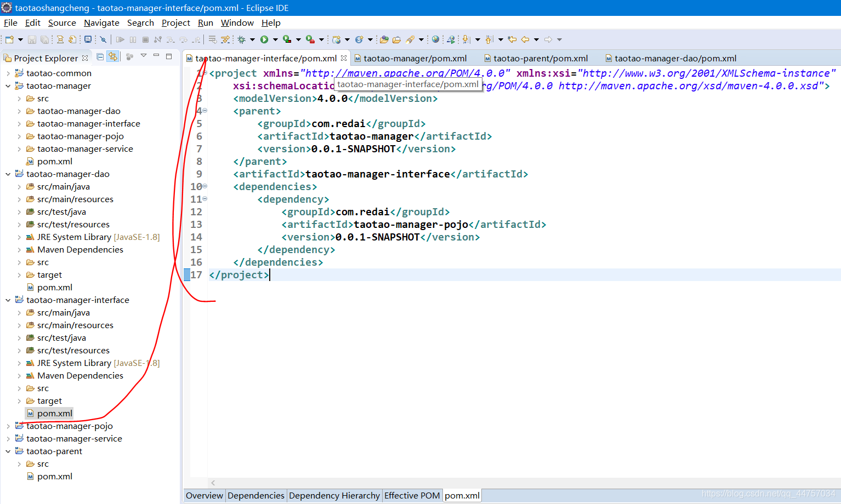Open the Run configurations dropdown arrow
Viewport: 841px width, 504px height.
point(275,39)
